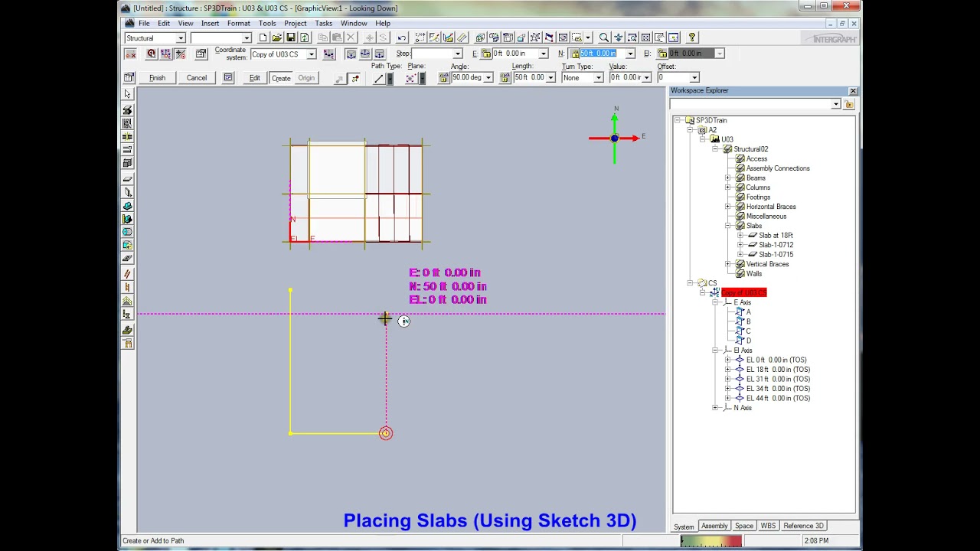Click the E coordinate input field

(514, 54)
